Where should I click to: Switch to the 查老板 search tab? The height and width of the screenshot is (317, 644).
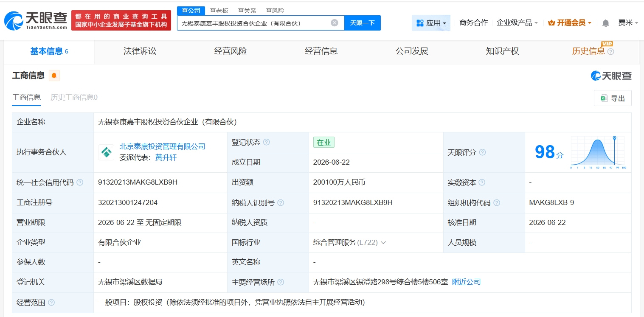(x=219, y=11)
